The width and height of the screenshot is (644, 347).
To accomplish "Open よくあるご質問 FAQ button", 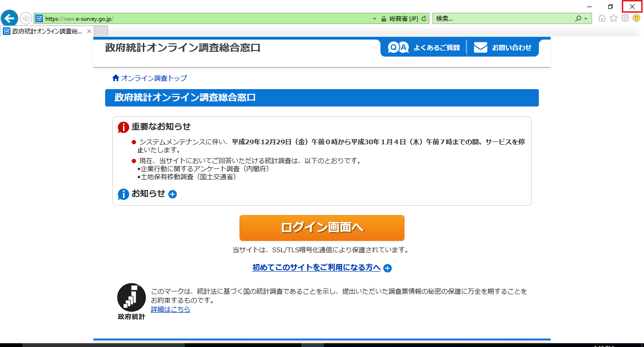I will click(424, 48).
